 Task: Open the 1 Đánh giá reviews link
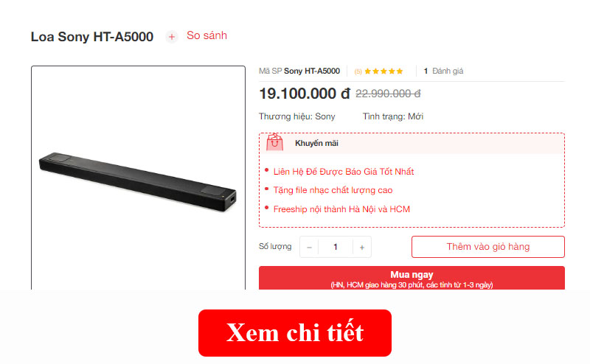click(443, 71)
